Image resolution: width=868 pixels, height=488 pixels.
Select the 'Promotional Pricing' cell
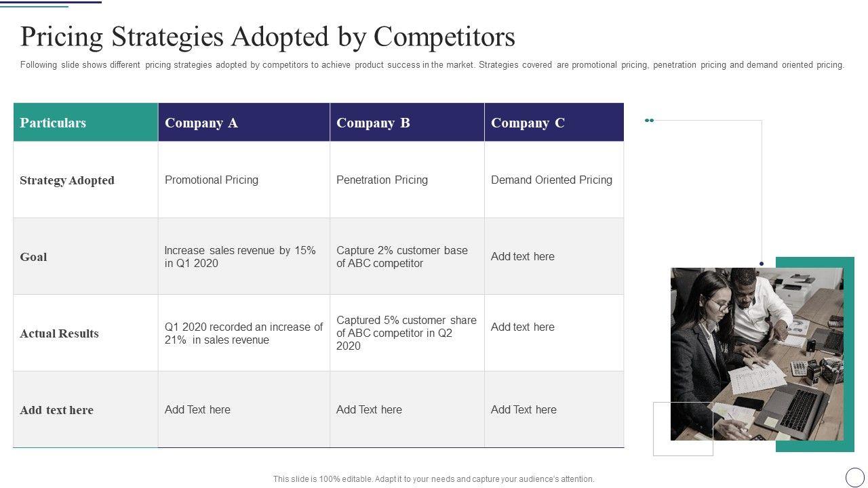tap(212, 180)
